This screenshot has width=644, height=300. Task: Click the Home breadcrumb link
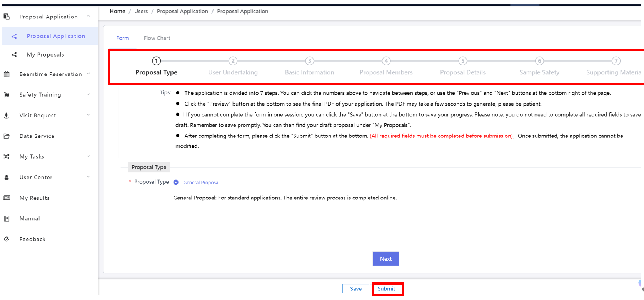coord(117,11)
